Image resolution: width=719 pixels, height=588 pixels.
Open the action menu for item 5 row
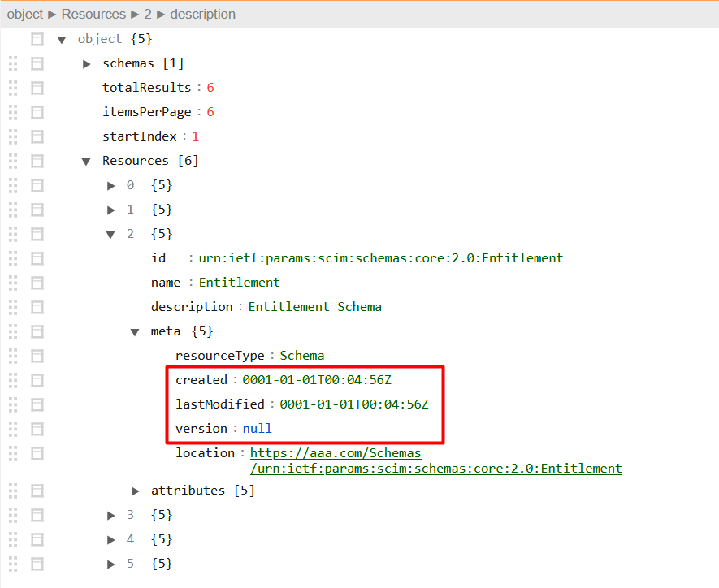pyautogui.click(x=37, y=564)
